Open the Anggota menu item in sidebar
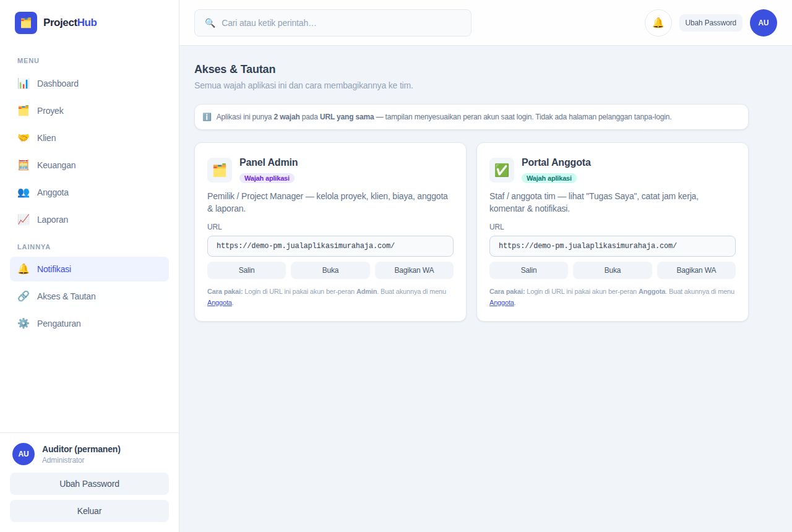Image resolution: width=792 pixels, height=532 pixels. 89,192
